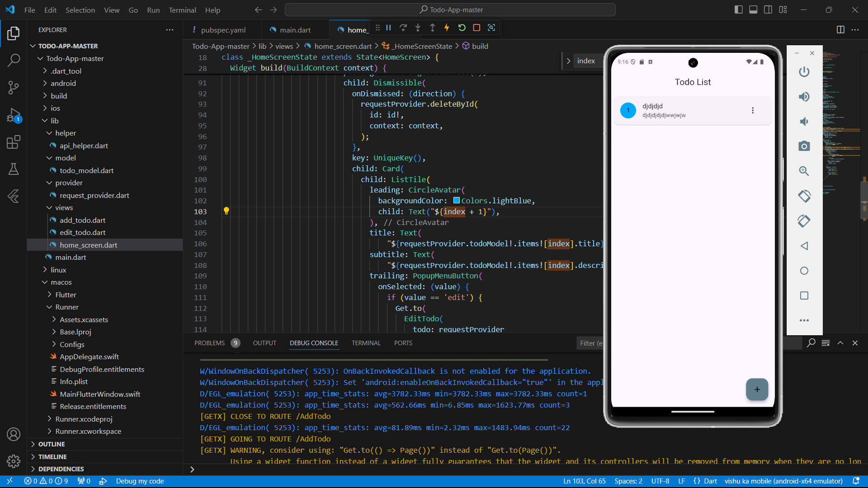Open the Flutter sidebar icon

[14, 196]
